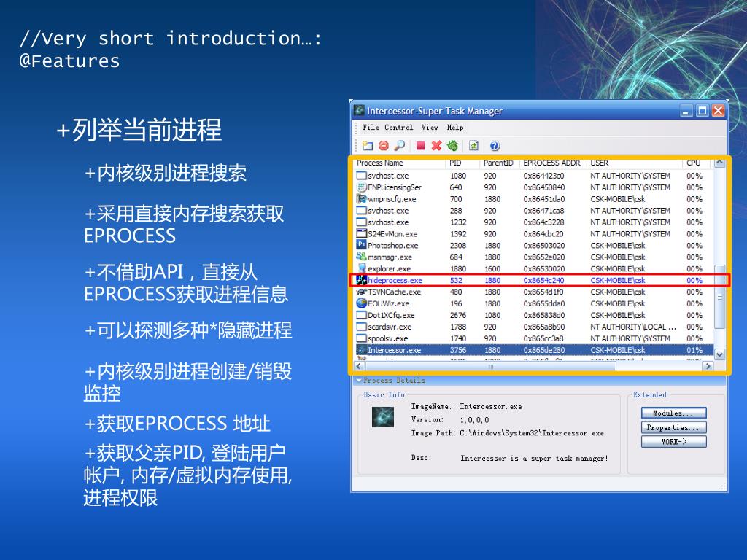Click the Photoshop.exe process icon
747x560 pixels.
361,245
